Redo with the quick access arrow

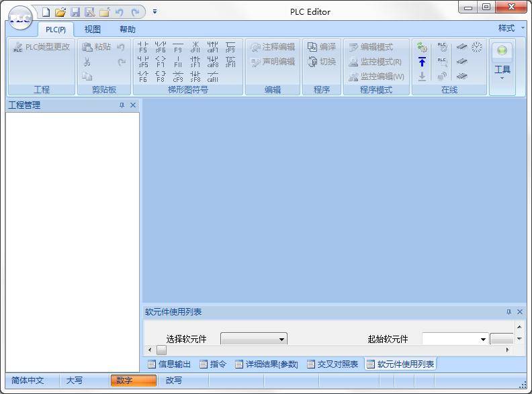pyautogui.click(x=136, y=13)
